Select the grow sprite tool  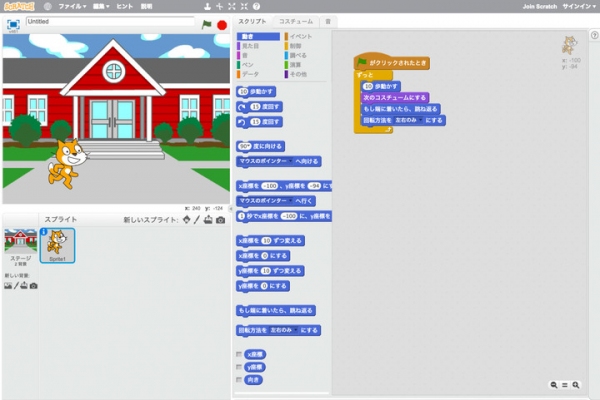tap(232, 6)
